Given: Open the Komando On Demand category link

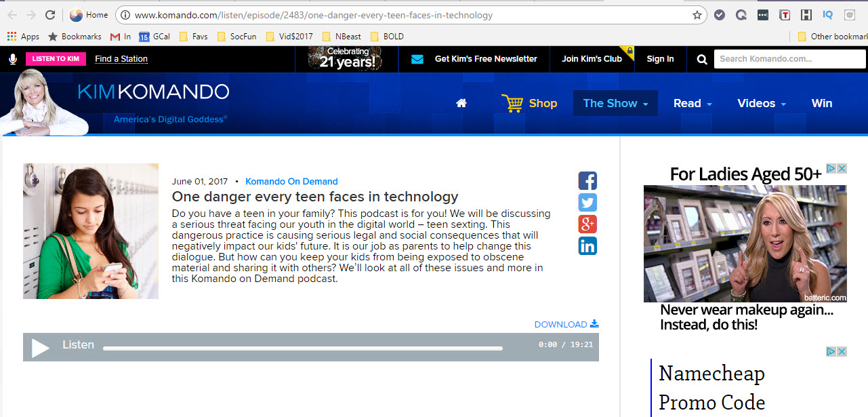Looking at the screenshot, I should click(291, 182).
